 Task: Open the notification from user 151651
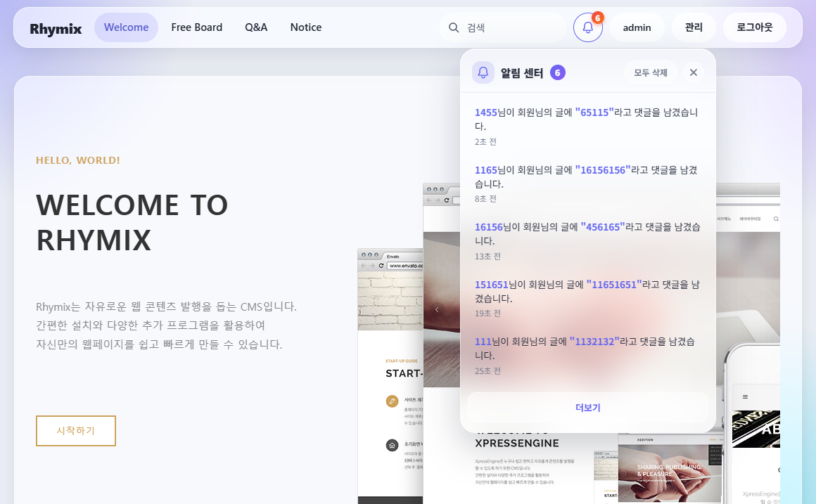coord(491,285)
